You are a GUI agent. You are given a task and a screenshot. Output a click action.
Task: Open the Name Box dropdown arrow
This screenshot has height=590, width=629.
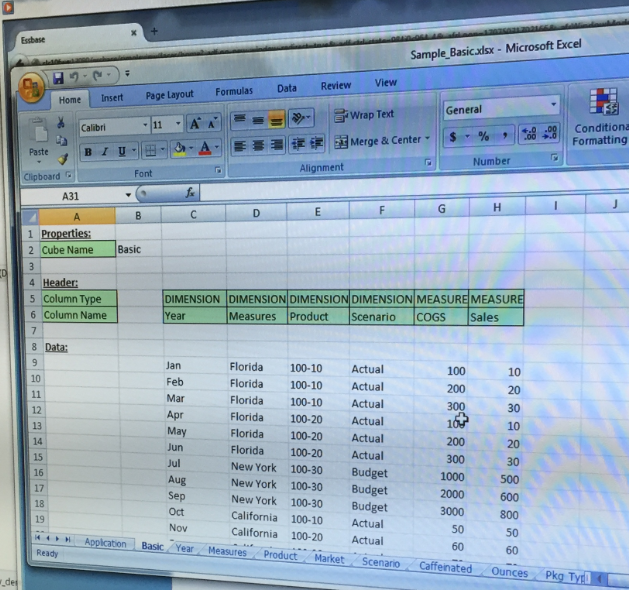click(x=128, y=195)
